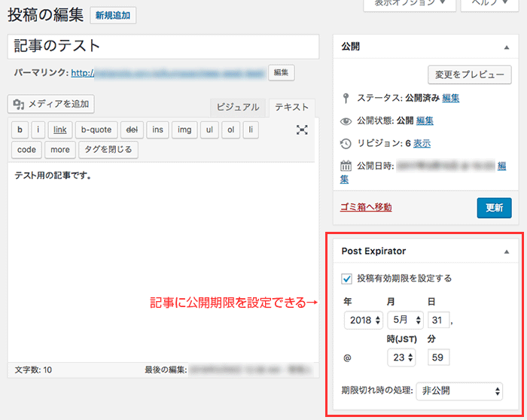This screenshot has width=527, height=420.
Task: Click the ul quicktag button
Action: click(x=209, y=130)
